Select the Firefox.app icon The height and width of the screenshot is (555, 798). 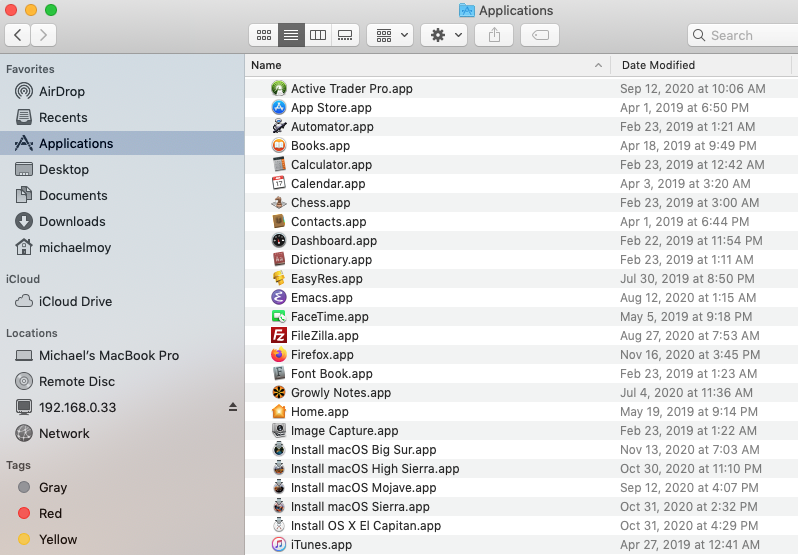[278, 354]
